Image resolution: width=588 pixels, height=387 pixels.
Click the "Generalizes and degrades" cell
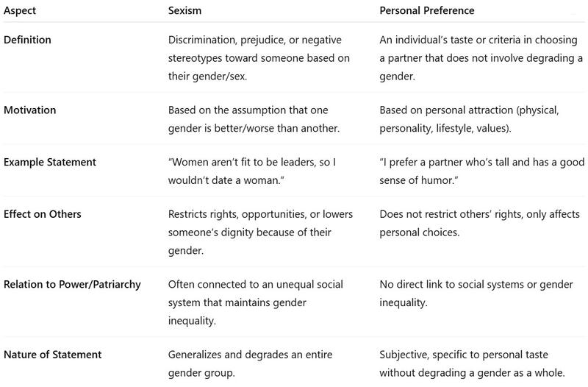245,363
